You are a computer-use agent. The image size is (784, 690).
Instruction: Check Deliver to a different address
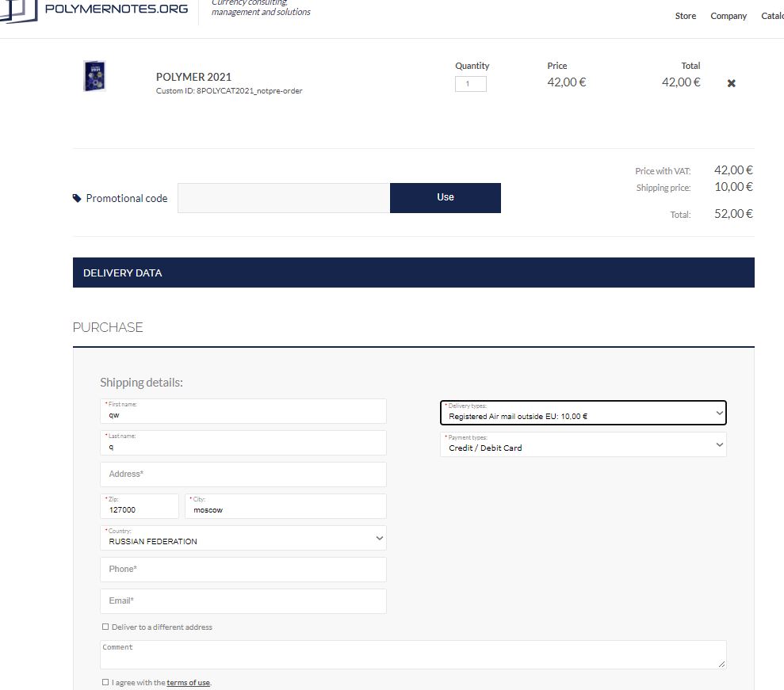tap(105, 627)
